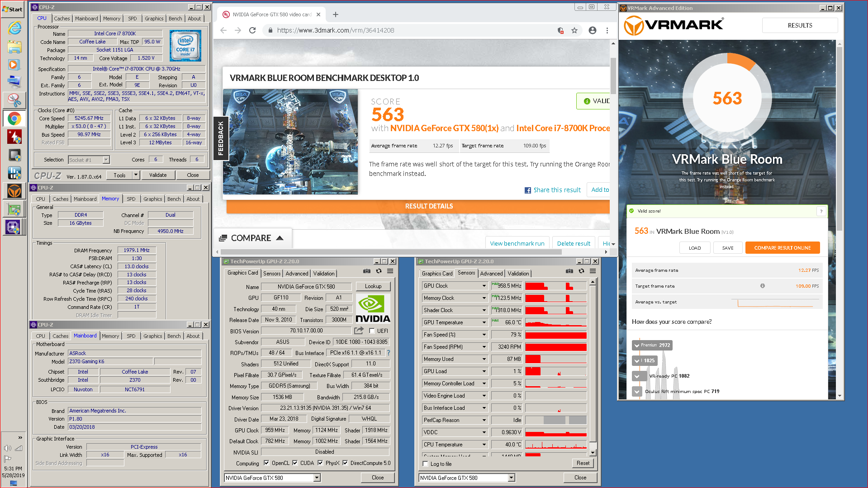Click Chrome page vertical scrollbar
Viewport: 868px width, 488px height.
(613, 76)
